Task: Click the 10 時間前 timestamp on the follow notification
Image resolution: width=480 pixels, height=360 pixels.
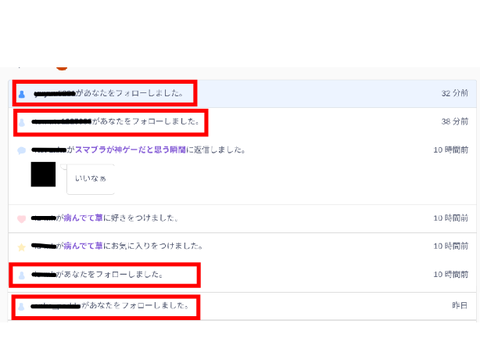Action: click(451, 274)
